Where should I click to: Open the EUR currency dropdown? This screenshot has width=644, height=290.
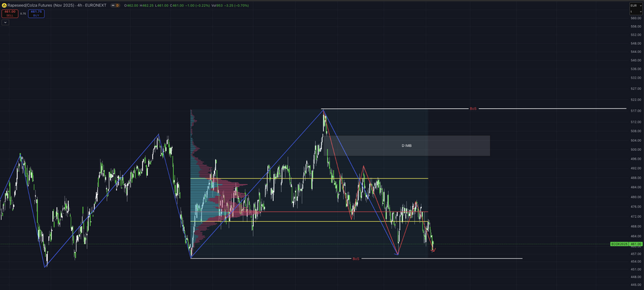click(x=636, y=6)
